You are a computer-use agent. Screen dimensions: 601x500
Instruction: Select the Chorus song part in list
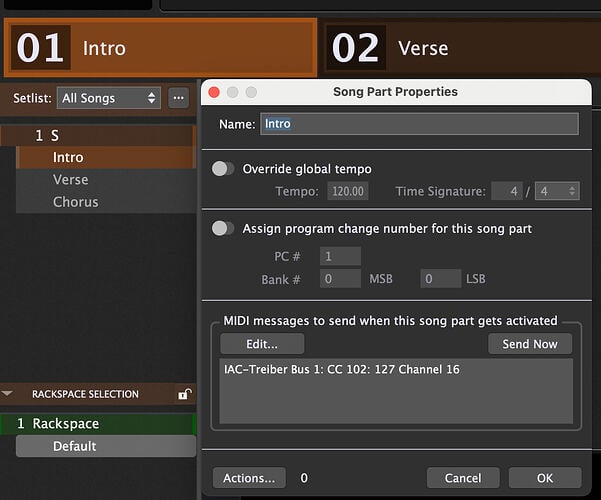click(75, 202)
